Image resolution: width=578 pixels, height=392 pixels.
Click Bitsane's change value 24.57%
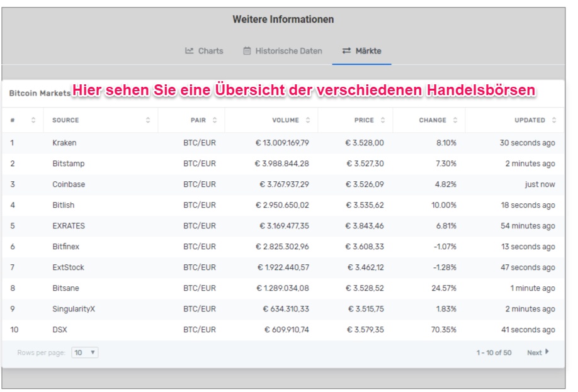pyautogui.click(x=444, y=288)
